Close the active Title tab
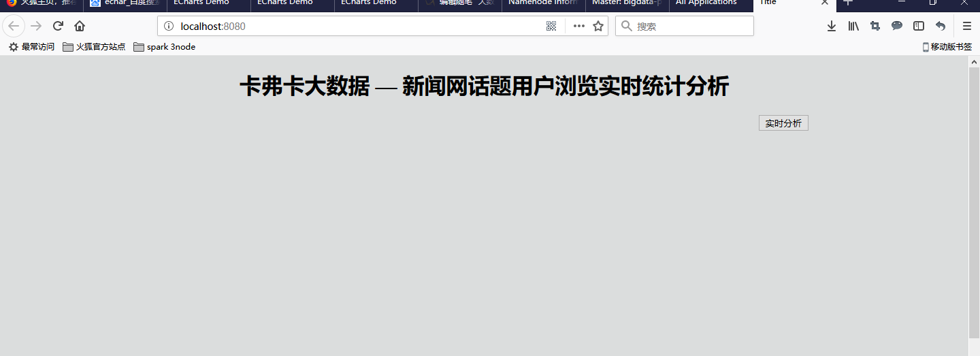 [x=825, y=3]
